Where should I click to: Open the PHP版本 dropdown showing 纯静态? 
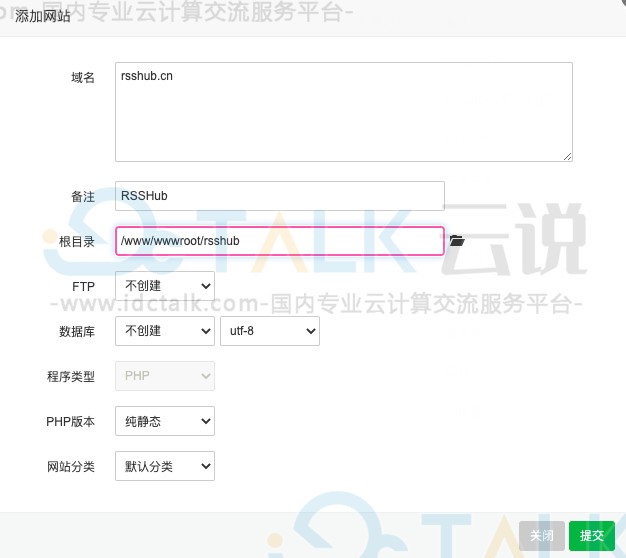164,421
